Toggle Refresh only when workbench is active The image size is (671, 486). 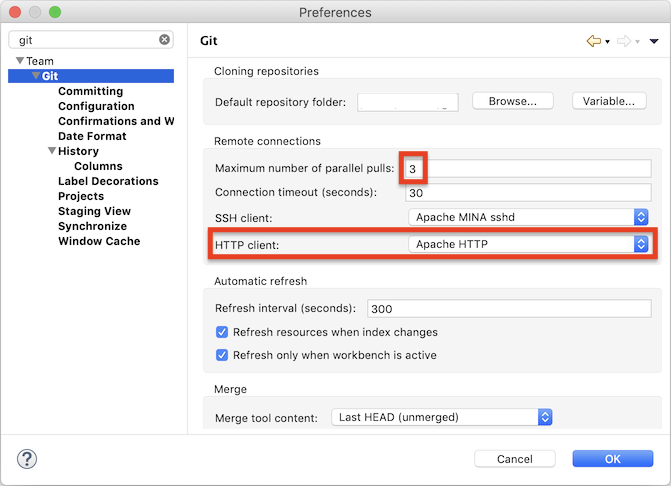(x=222, y=355)
